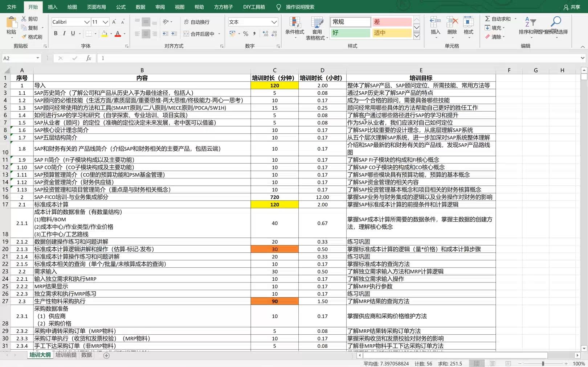This screenshot has width=588, height=367.
Task: Click the percent style icon
Action: click(246, 34)
